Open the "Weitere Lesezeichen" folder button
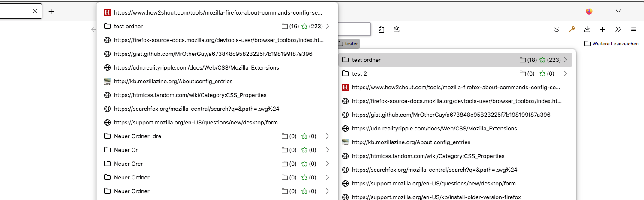This screenshot has height=200, width=644. pyautogui.click(x=611, y=44)
